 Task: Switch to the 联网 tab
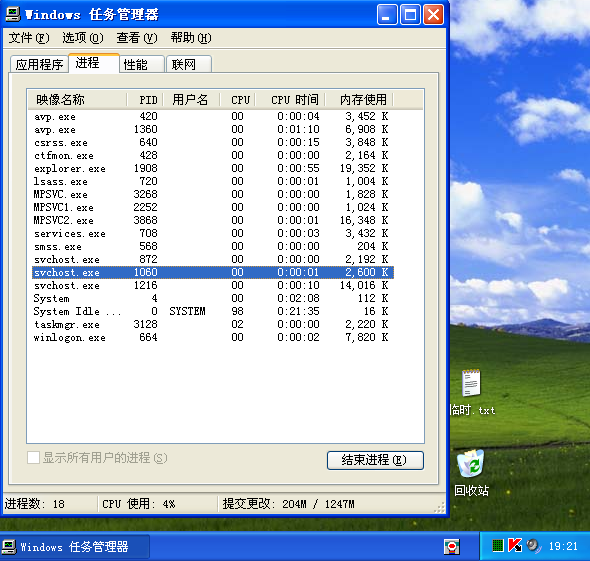(189, 64)
